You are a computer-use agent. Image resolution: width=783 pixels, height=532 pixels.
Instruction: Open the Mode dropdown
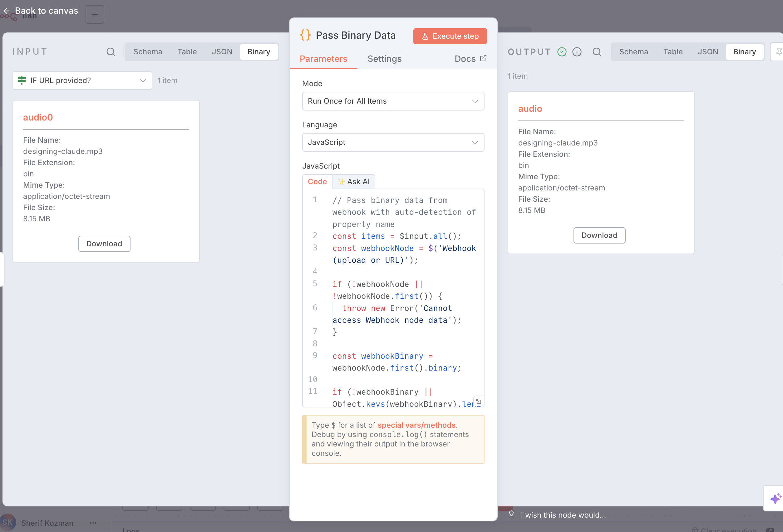click(393, 101)
